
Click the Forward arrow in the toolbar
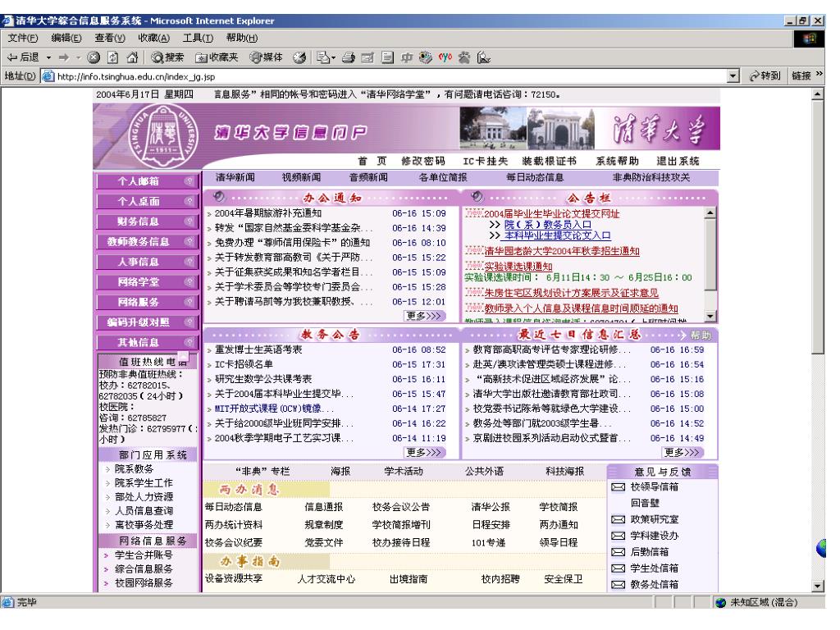click(x=64, y=57)
